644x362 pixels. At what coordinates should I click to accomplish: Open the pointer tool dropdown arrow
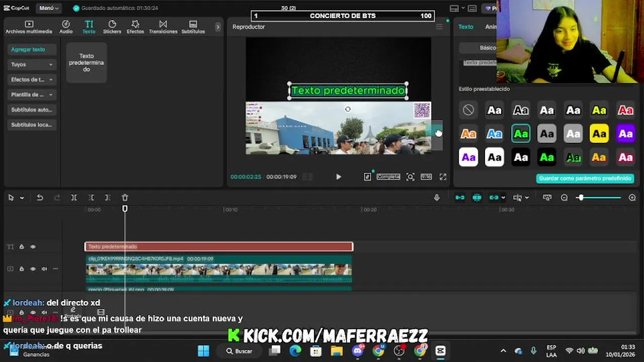22,198
